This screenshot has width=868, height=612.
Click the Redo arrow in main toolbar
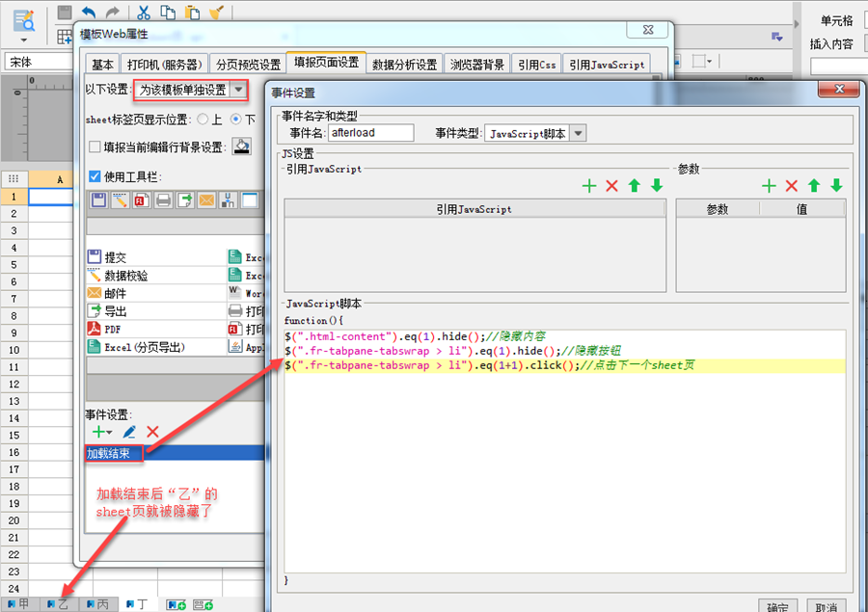point(113,13)
